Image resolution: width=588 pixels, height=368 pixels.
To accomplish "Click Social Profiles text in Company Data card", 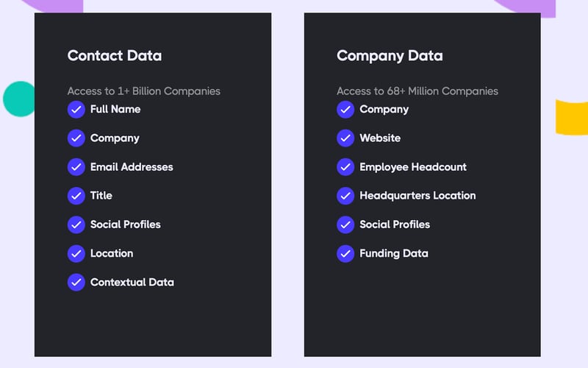I will coord(395,224).
